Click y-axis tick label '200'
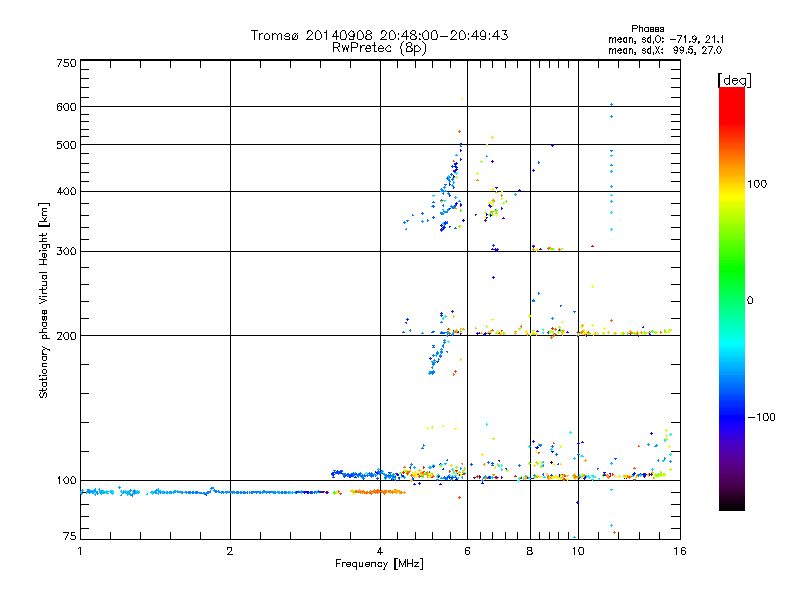Screen dimensions: 800x600 (66, 336)
